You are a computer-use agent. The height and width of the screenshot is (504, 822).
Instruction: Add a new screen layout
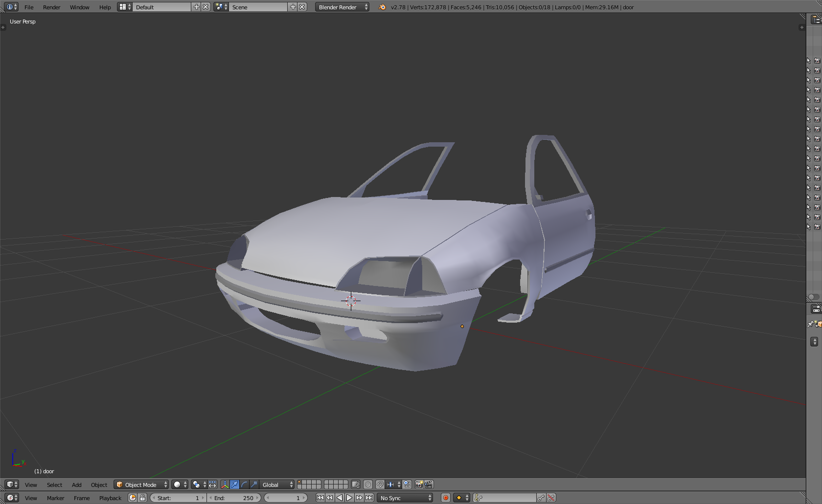[x=197, y=7]
